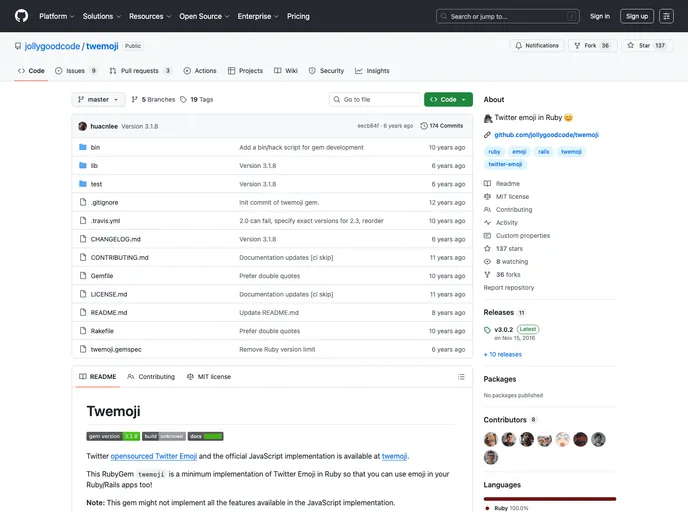Open GitHub home via Octocat logo

(x=21, y=16)
